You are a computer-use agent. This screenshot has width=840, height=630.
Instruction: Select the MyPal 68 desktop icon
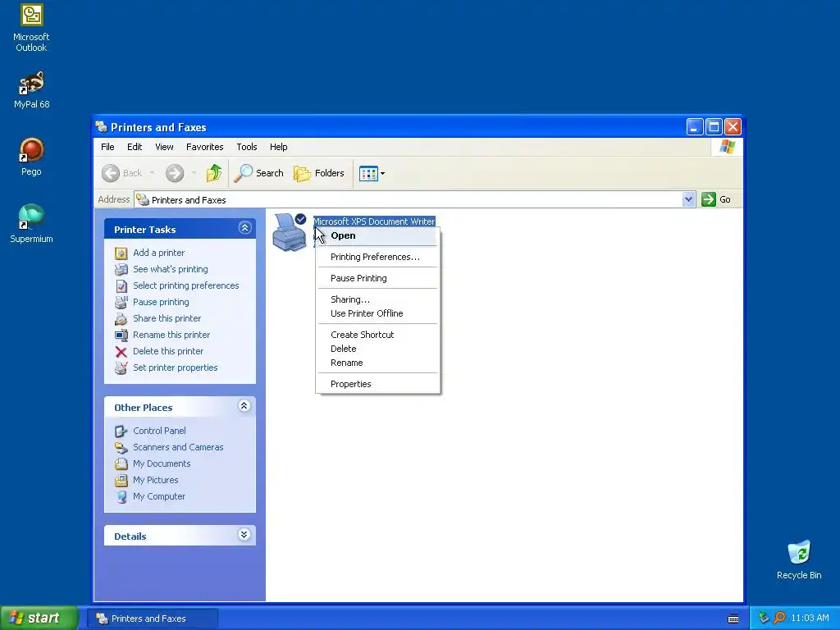pos(31,89)
